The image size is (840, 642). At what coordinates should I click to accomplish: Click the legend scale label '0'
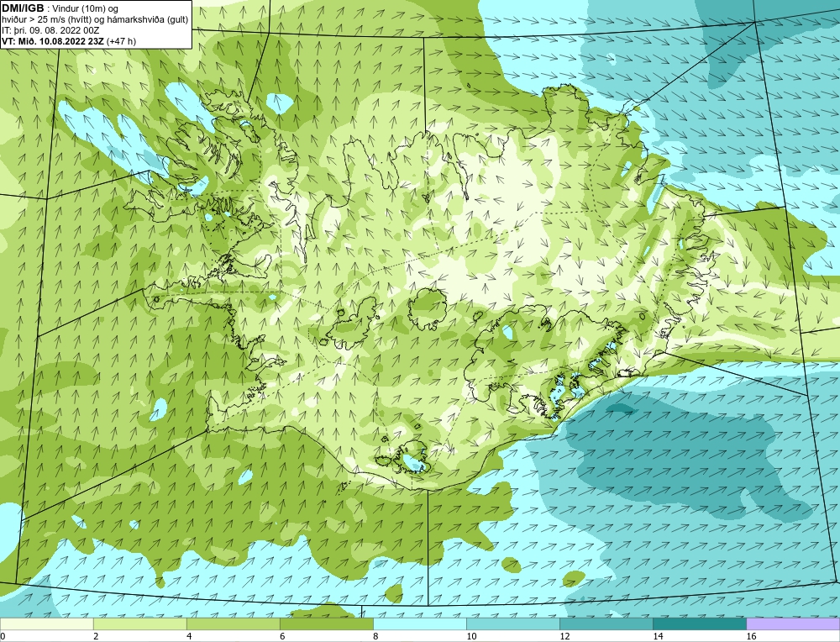point(3,636)
